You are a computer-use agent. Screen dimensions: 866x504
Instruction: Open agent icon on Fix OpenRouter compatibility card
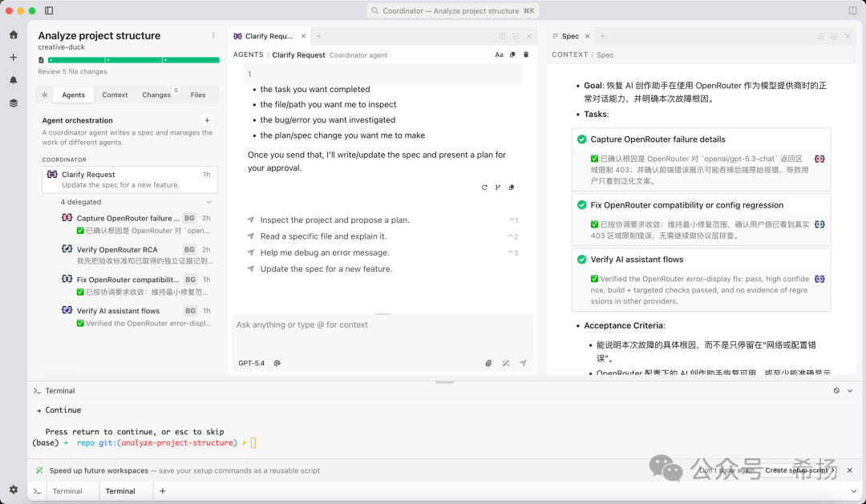click(x=819, y=224)
